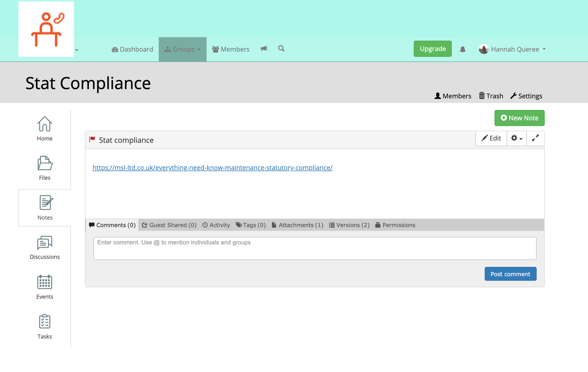Open group Settings with wrench icon
The height and width of the screenshot is (372, 588).
[526, 96]
